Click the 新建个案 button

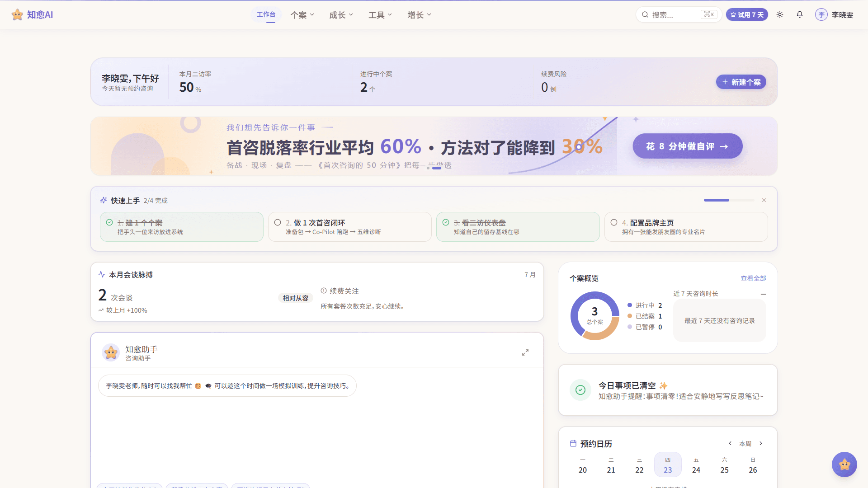[741, 82]
